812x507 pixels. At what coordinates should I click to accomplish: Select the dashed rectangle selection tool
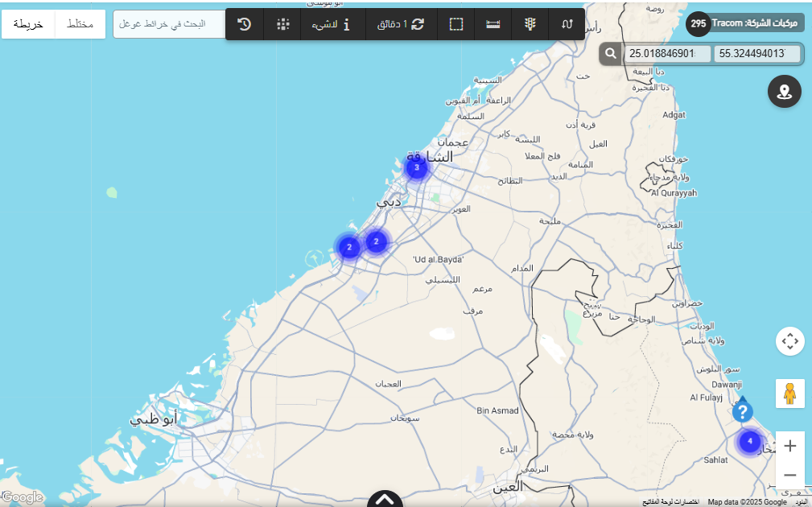pyautogui.click(x=456, y=24)
